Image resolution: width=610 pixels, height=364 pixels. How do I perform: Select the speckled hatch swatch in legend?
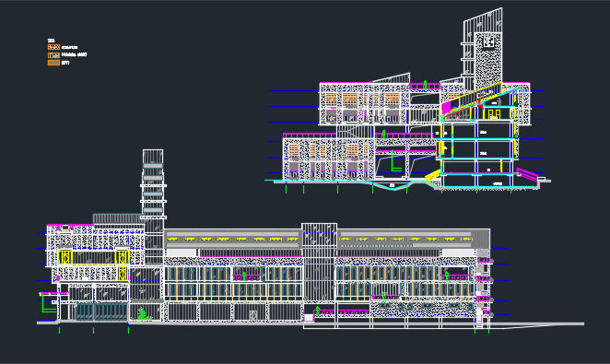pos(53,47)
